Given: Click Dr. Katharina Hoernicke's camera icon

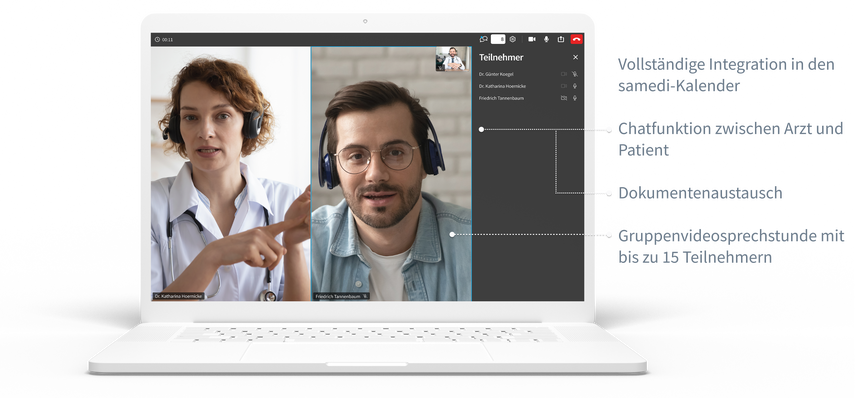Looking at the screenshot, I should pos(563,86).
